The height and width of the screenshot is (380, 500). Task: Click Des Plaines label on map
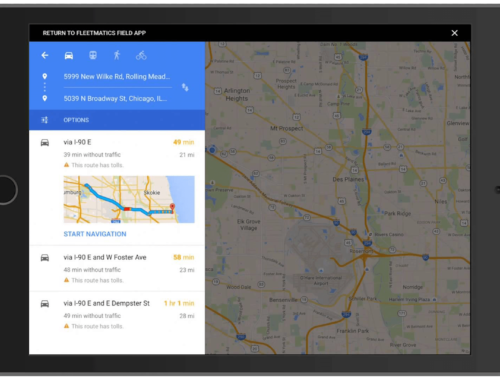point(348,179)
